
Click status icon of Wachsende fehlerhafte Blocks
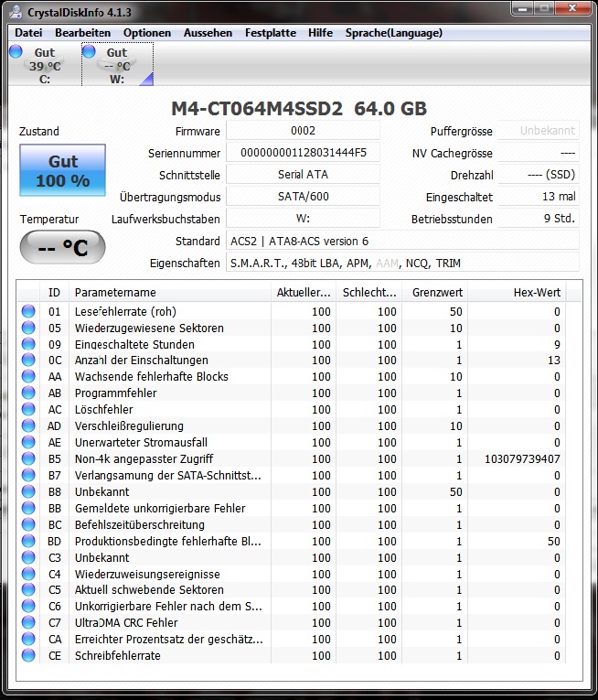[x=28, y=376]
